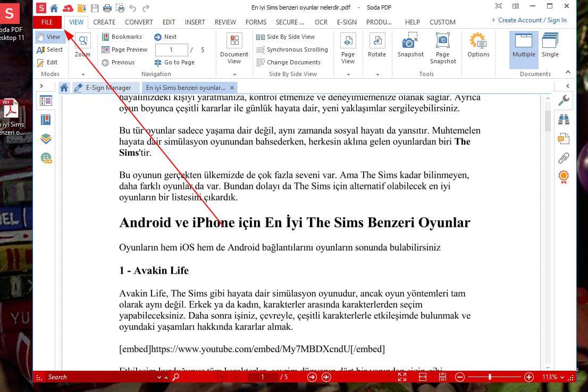This screenshot has height=392, width=588.
Task: Open the OCR ribbon tab
Action: 321,22
